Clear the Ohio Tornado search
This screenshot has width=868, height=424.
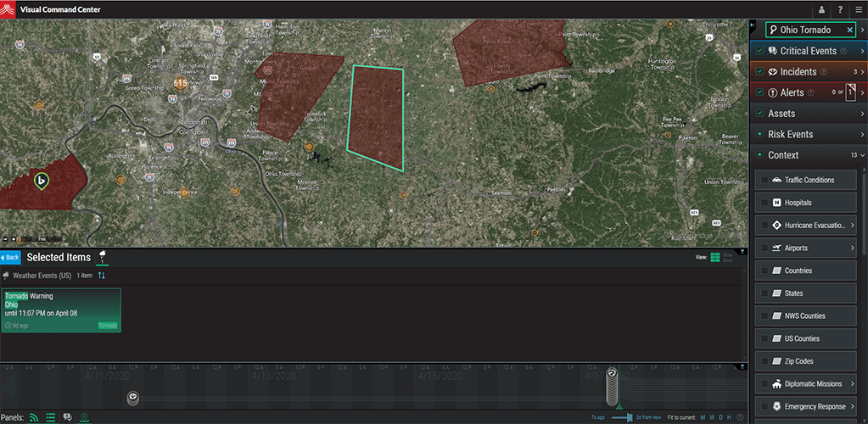(x=849, y=30)
